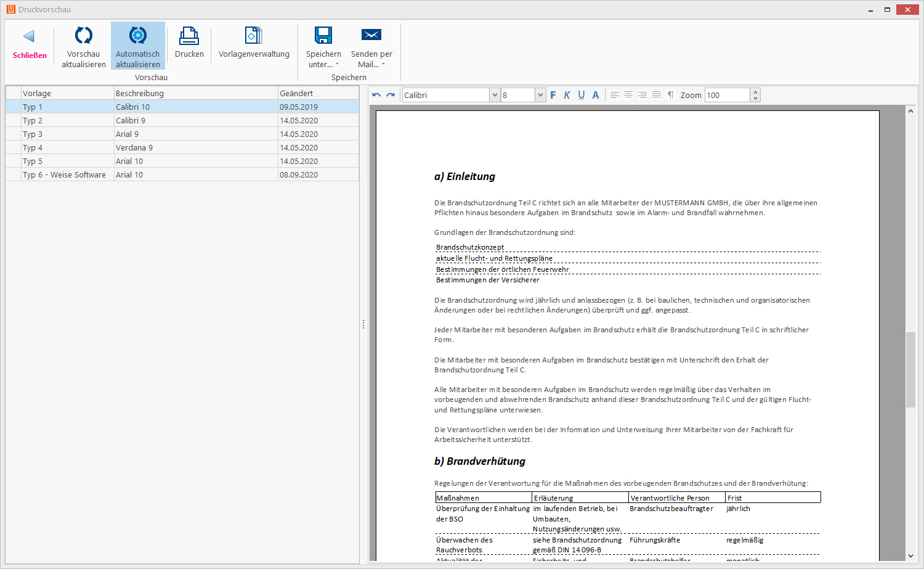This screenshot has height=569, width=924.
Task: Redo the last edit action
Action: pyautogui.click(x=391, y=95)
